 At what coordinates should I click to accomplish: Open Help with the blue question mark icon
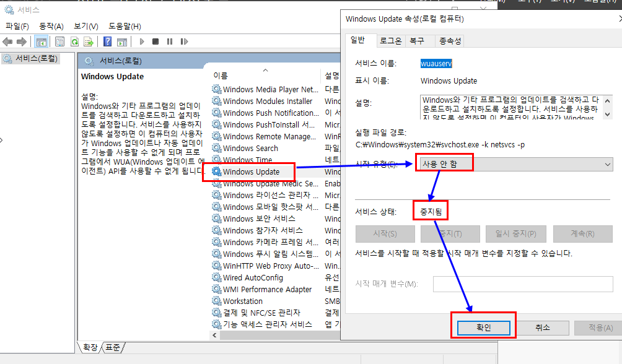[108, 41]
